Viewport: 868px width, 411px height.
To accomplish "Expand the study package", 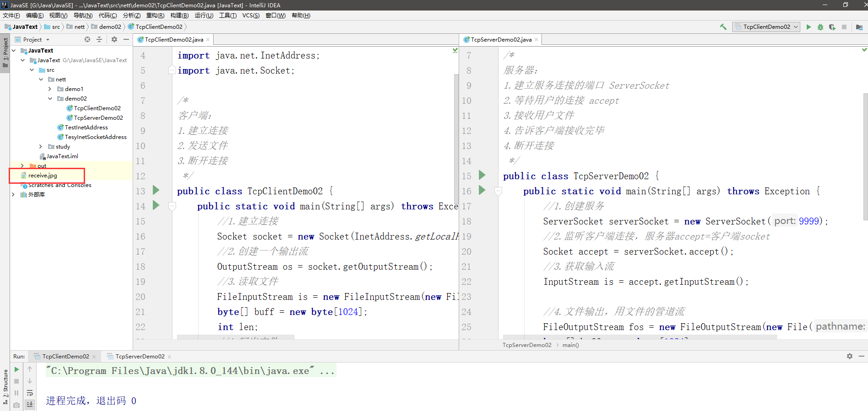I will [41, 147].
